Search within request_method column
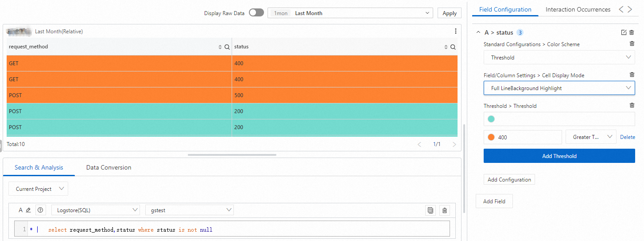This screenshot has height=241, width=644. [x=227, y=47]
